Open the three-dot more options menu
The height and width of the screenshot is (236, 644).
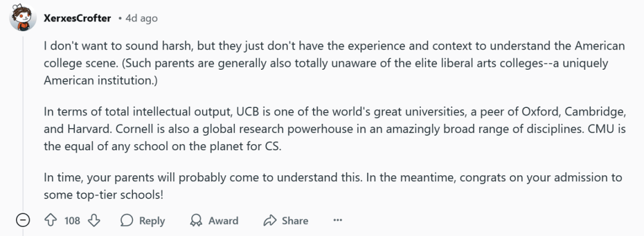coord(338,221)
